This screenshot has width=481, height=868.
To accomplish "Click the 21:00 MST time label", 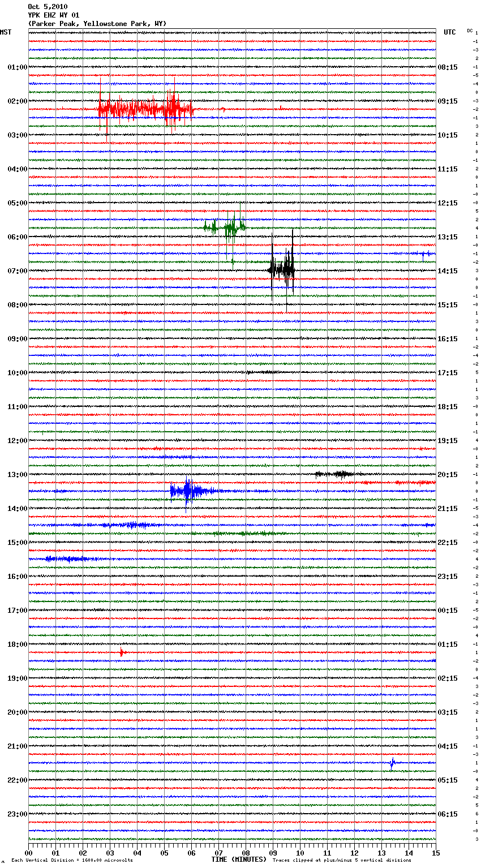I will [x=18, y=746].
